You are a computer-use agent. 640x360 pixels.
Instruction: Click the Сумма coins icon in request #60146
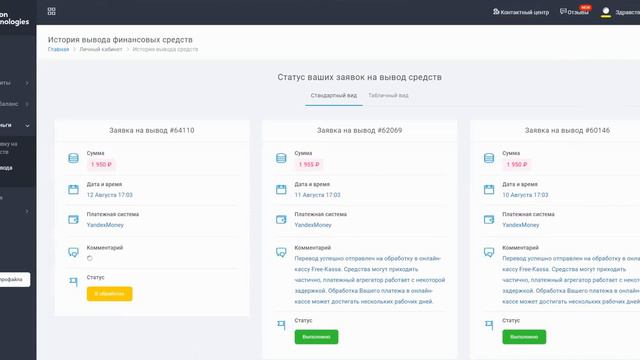coord(489,158)
